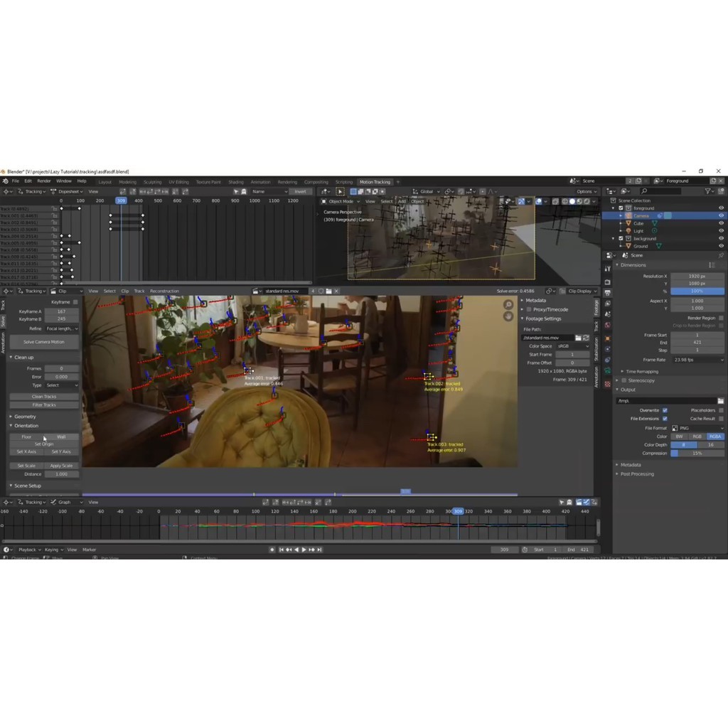The image size is (728, 728).
Task: Toggle X-ray icon in 3D viewport header
Action: coord(555,201)
